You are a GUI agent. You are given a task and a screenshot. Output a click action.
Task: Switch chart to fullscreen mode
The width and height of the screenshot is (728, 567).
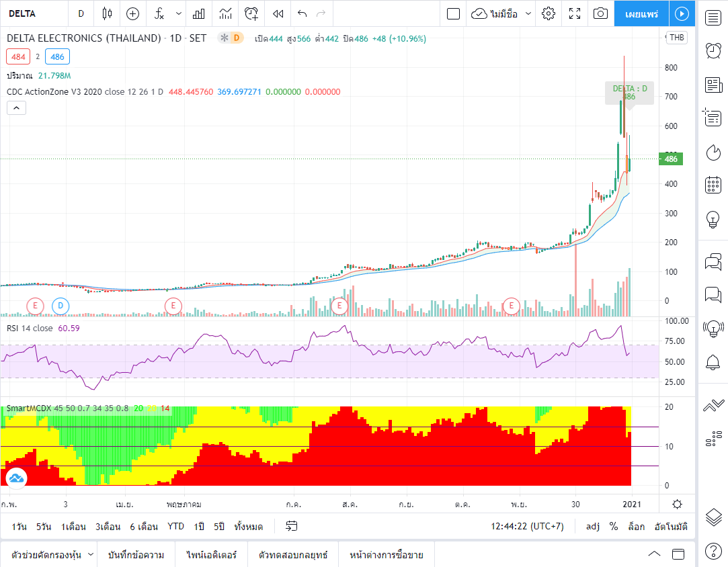(575, 13)
